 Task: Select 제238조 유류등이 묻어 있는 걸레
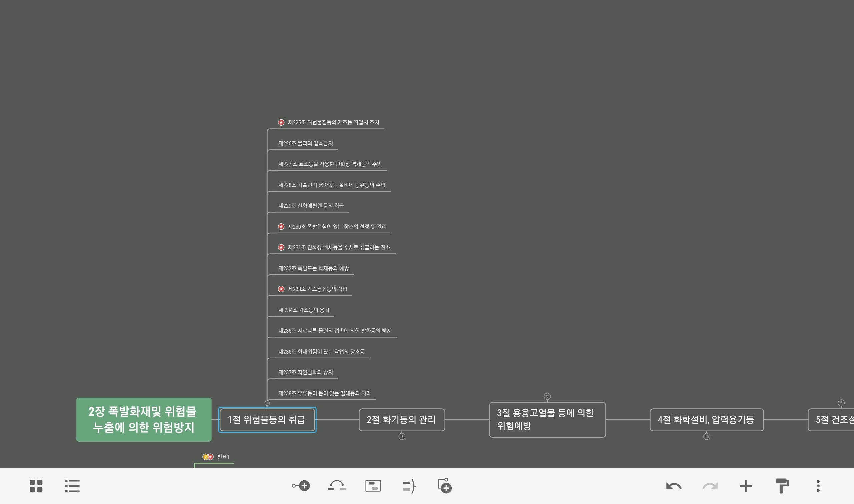[324, 393]
